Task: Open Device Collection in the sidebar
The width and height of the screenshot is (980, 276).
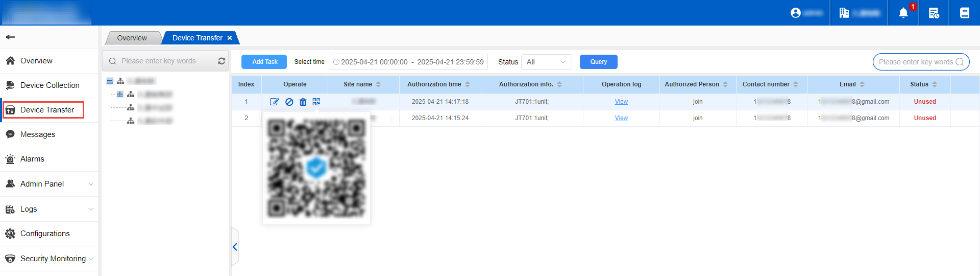Action: tap(50, 85)
